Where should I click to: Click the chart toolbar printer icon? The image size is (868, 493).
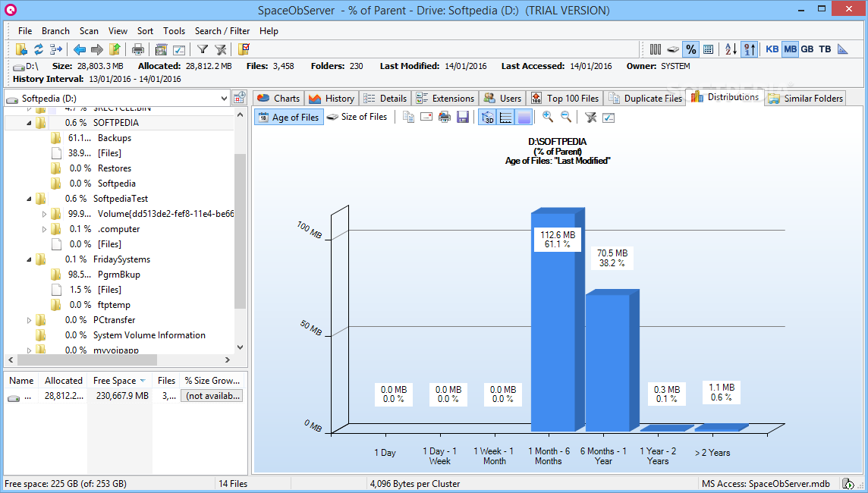point(445,117)
